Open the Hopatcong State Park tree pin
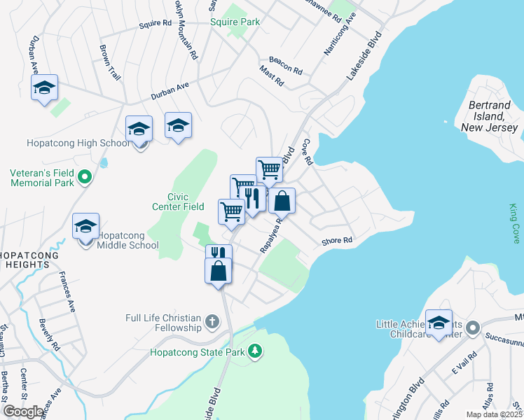524x420 pixels. pyautogui.click(x=255, y=351)
